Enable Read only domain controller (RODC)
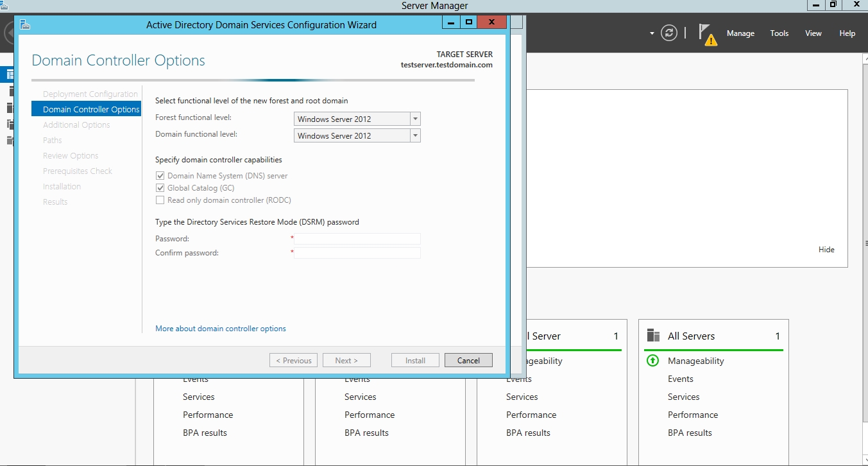 coord(160,200)
